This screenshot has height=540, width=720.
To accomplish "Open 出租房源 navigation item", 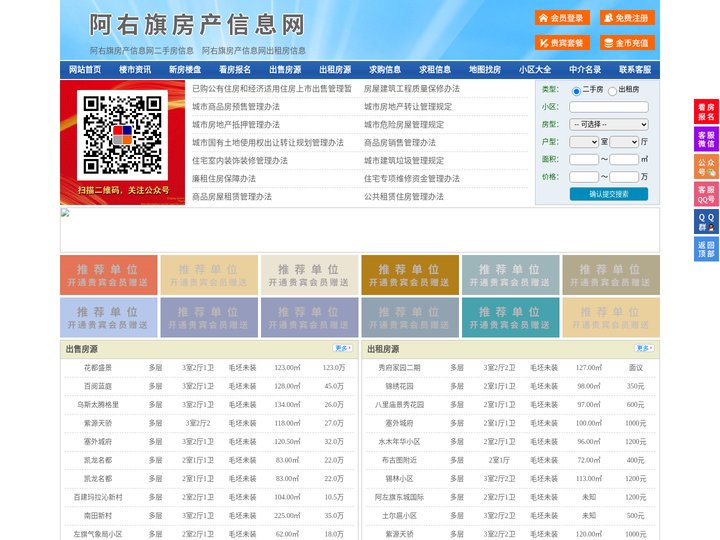I will click(335, 70).
